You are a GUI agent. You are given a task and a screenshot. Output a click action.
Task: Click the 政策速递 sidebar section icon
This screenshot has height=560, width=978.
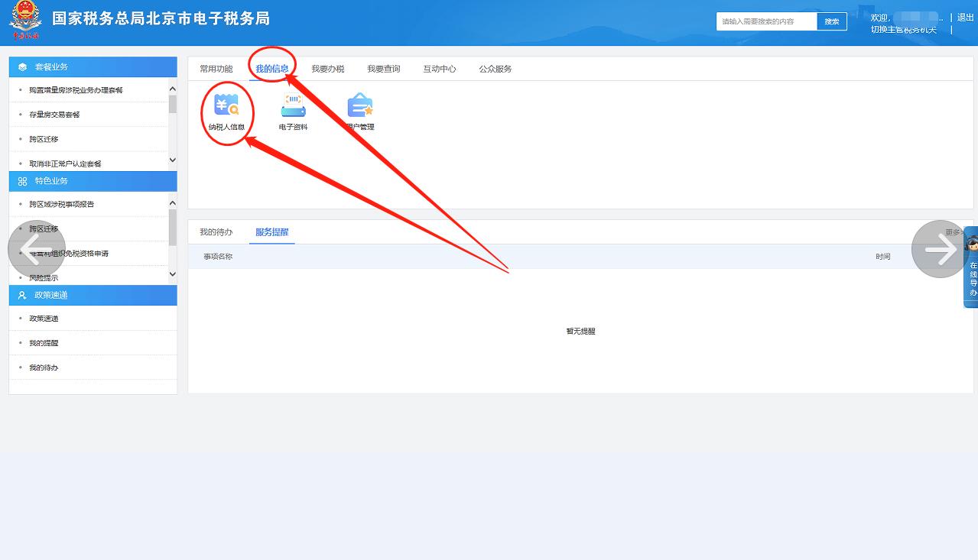tap(21, 295)
